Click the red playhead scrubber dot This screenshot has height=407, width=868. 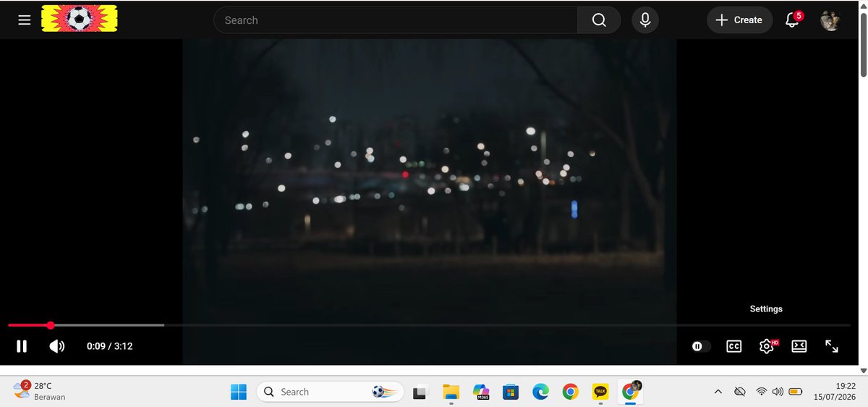pos(51,325)
